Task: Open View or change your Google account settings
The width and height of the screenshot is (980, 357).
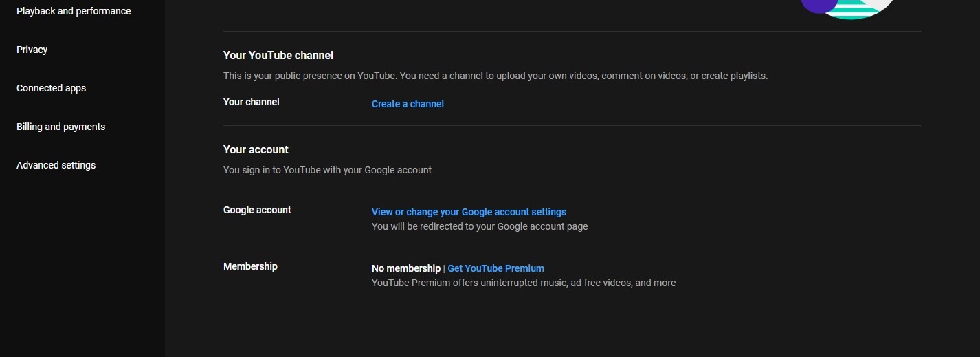Action: (469, 212)
